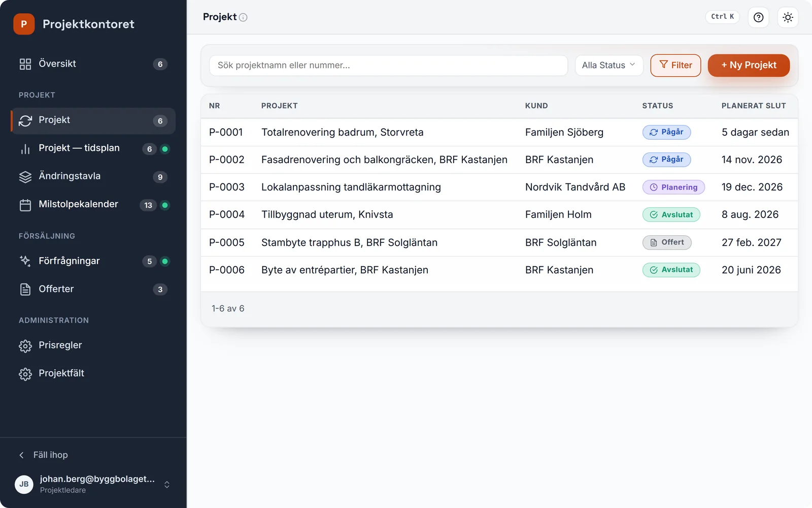The image size is (812, 508).
Task: Click the gear icon next to Prisregler
Action: point(25,346)
